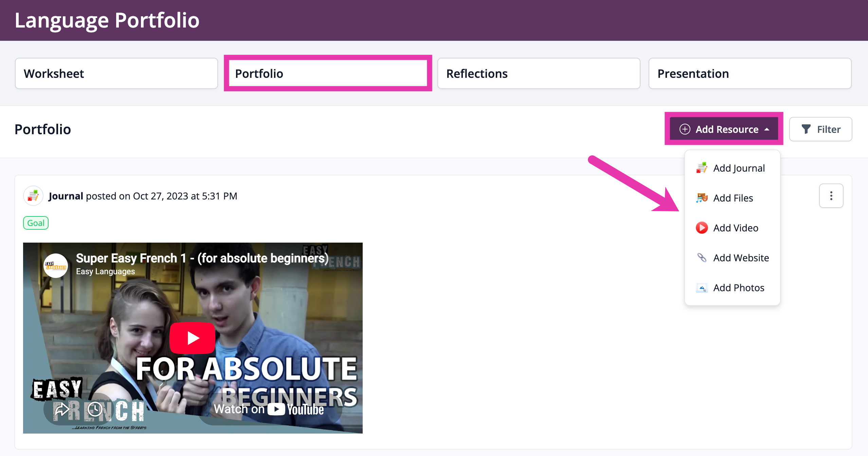Choose Add Files from the menu
The width and height of the screenshot is (868, 456).
(x=732, y=198)
